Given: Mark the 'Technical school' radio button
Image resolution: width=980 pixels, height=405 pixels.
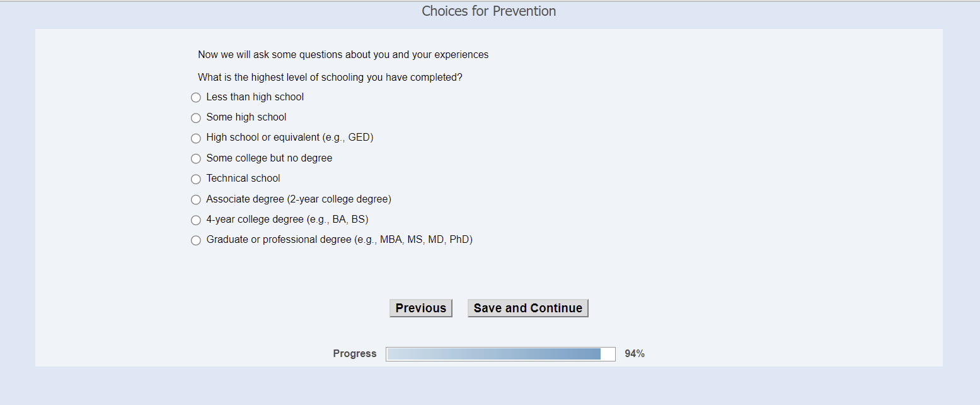Looking at the screenshot, I should coord(195,179).
